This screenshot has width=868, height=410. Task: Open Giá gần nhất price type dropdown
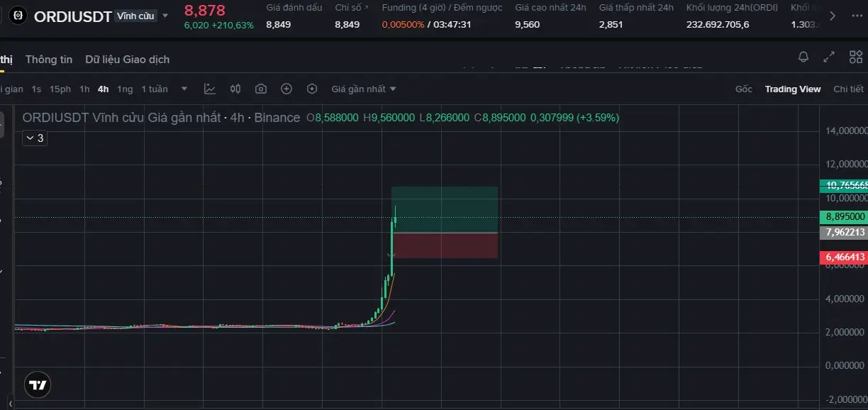pos(364,89)
